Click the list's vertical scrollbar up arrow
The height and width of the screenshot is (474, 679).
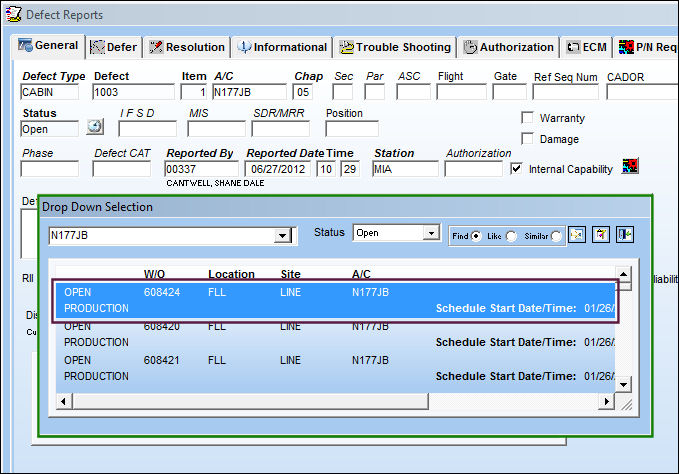623,274
